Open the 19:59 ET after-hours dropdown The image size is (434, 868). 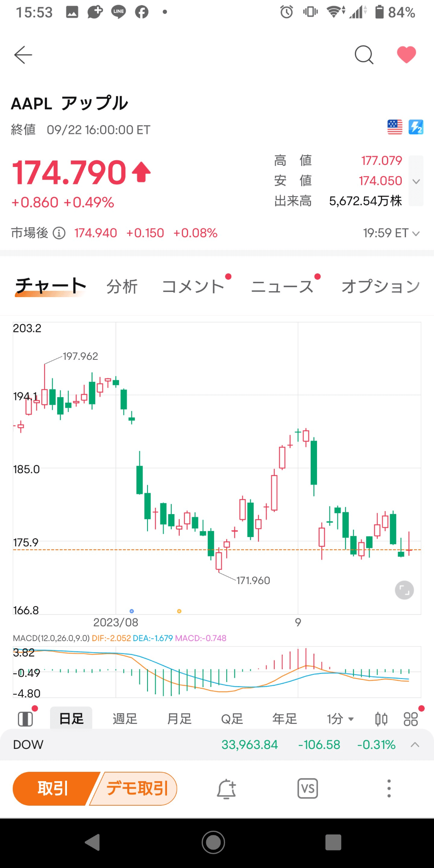pyautogui.click(x=391, y=233)
